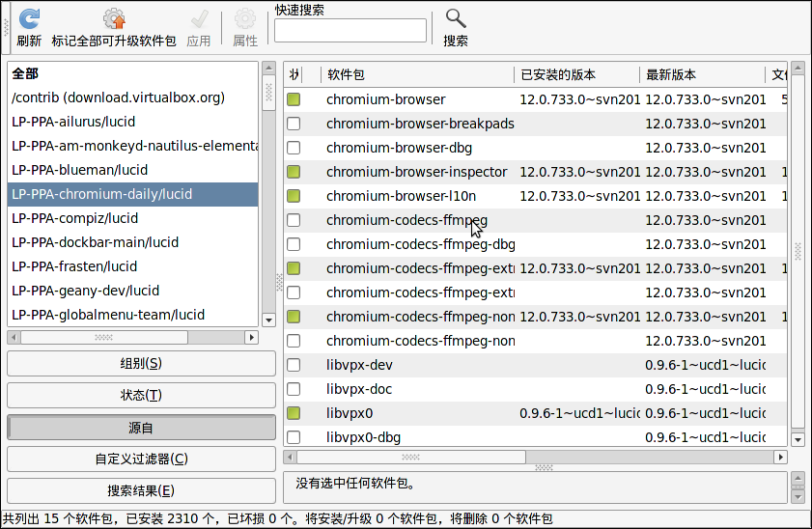Click the 源自 origin button

click(x=141, y=428)
